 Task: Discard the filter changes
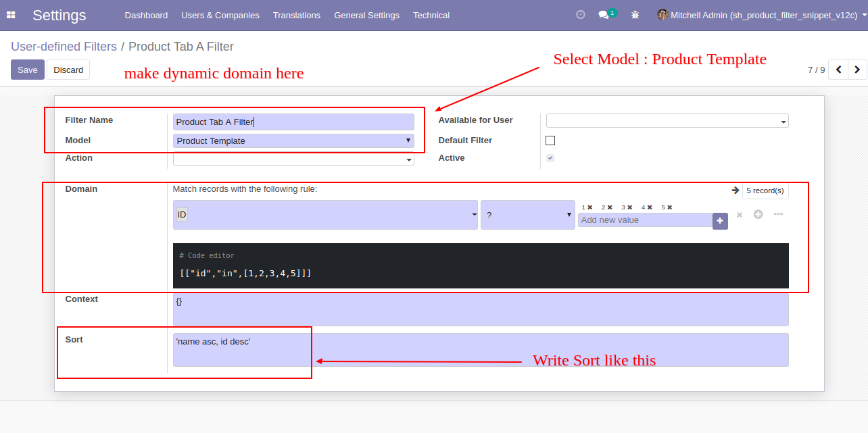point(68,70)
